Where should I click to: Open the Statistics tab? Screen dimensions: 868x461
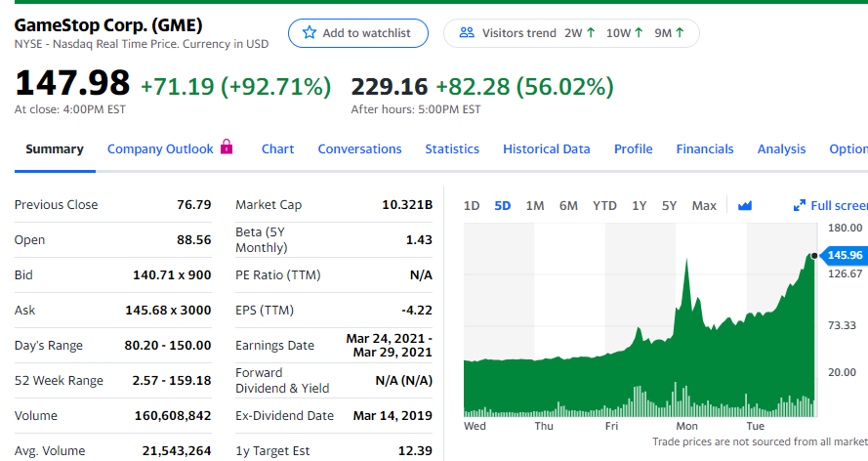(452, 148)
